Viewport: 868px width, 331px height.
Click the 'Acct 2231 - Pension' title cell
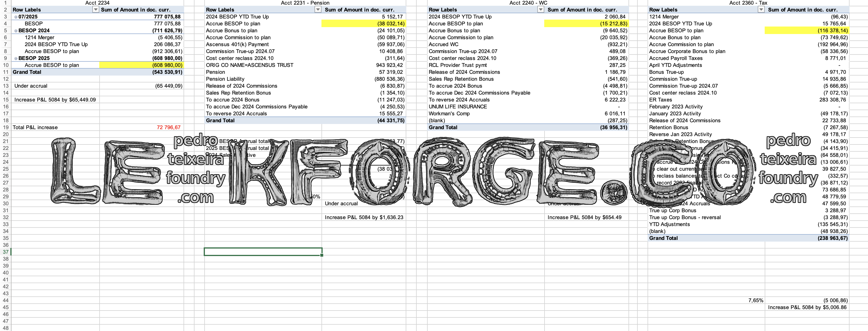(305, 3)
